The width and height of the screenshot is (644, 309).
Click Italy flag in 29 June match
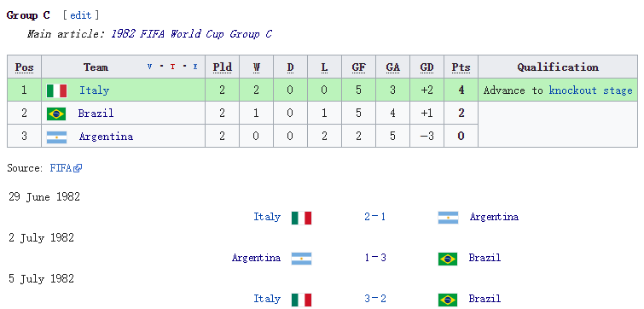301,218
